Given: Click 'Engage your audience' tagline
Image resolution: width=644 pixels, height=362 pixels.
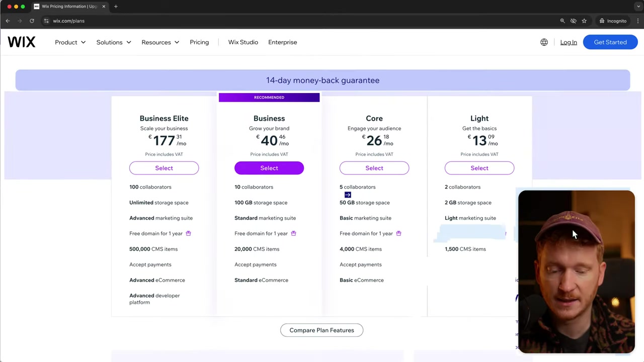Looking at the screenshot, I should tap(374, 128).
